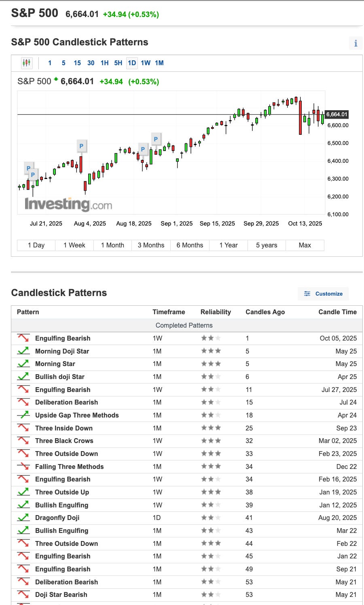Open the Three Inside Down pattern

[64, 428]
